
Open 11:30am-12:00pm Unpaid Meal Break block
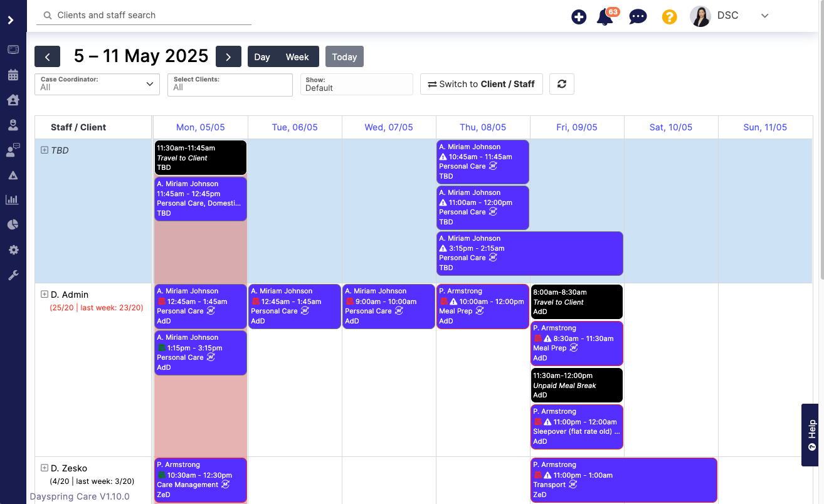coord(577,385)
